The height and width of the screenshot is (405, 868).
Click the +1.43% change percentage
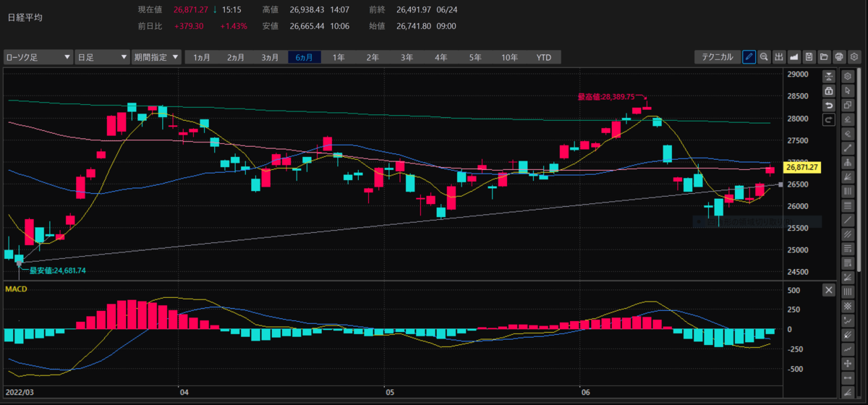click(234, 25)
